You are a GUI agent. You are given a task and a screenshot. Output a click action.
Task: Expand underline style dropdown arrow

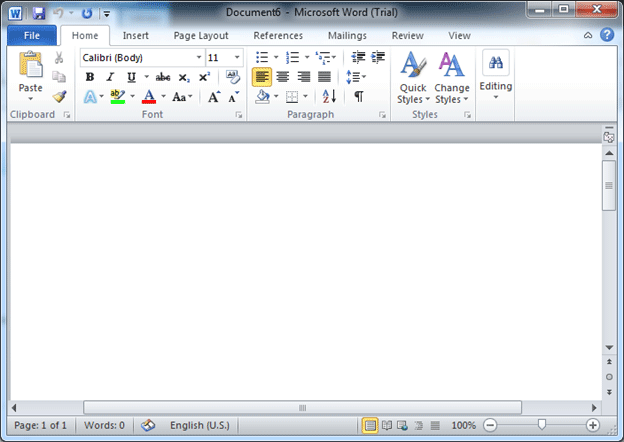pyautogui.click(x=146, y=77)
